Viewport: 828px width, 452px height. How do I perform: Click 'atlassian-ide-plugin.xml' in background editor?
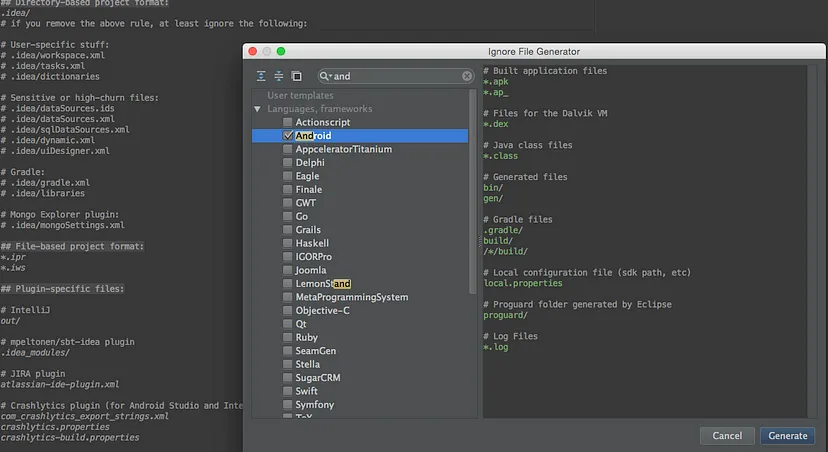(60, 384)
